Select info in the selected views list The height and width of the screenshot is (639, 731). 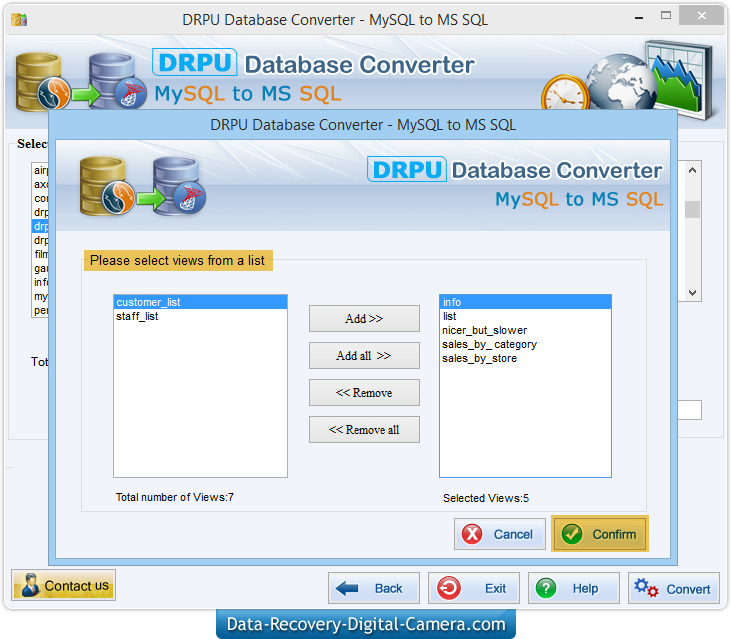pos(525,302)
